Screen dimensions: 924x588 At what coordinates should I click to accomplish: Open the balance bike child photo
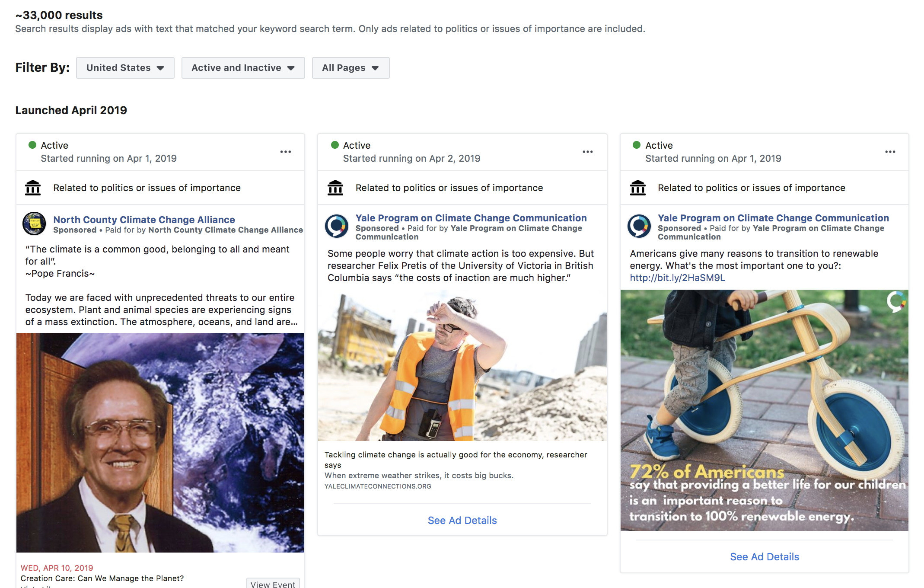765,410
